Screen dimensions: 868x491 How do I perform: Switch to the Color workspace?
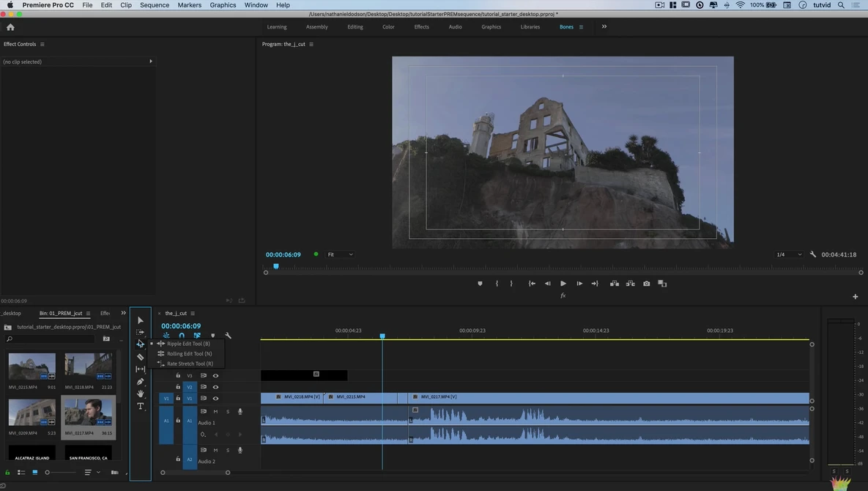click(x=389, y=26)
